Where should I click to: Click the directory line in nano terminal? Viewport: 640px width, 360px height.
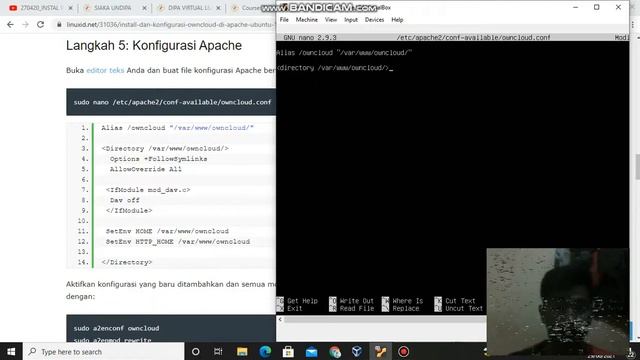pyautogui.click(x=334, y=68)
